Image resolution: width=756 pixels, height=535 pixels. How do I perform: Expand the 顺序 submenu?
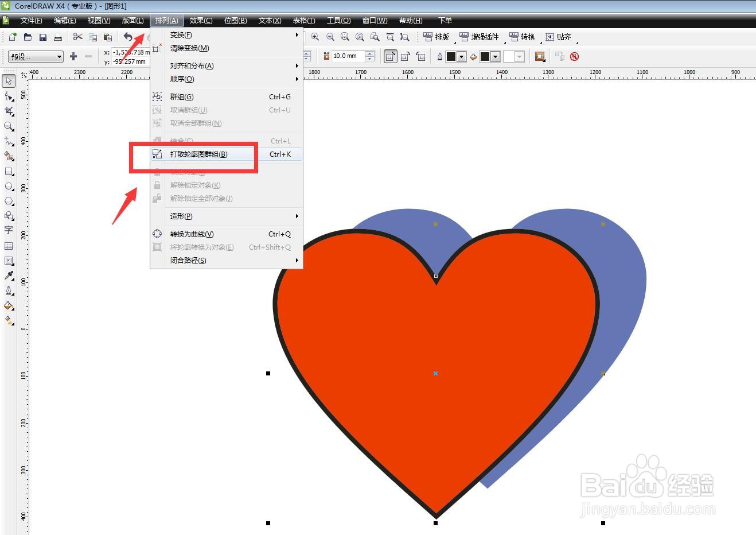coord(226,79)
